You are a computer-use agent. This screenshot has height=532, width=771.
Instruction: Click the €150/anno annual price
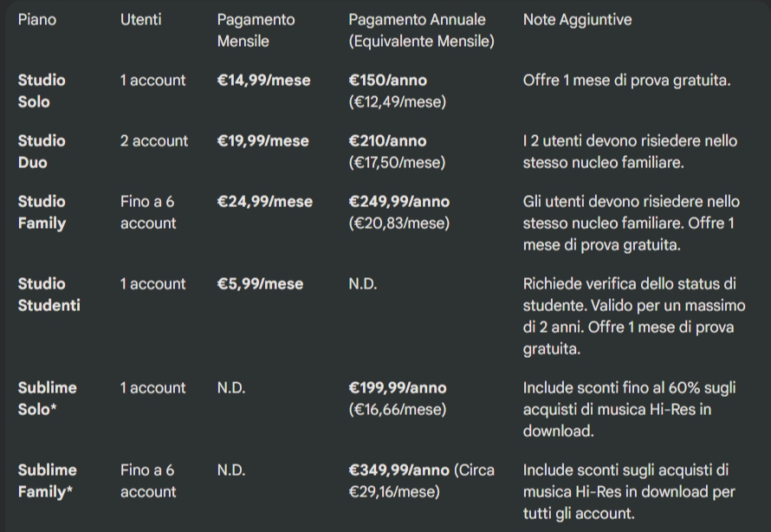pyautogui.click(x=387, y=80)
